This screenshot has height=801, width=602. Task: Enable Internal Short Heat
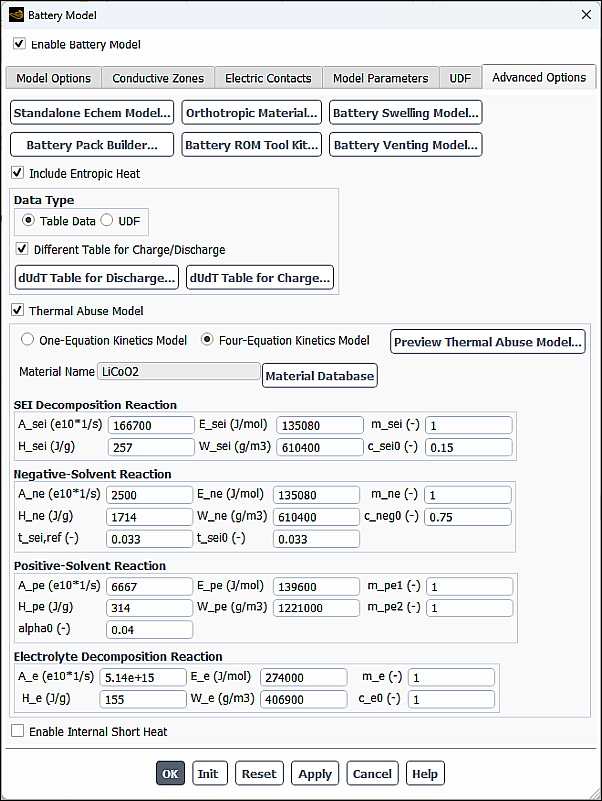coord(17,731)
